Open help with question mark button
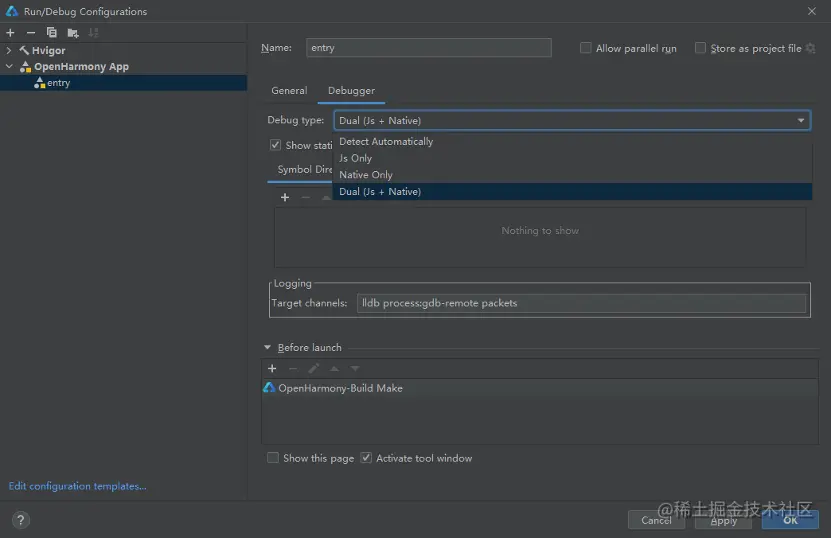 click(x=21, y=520)
